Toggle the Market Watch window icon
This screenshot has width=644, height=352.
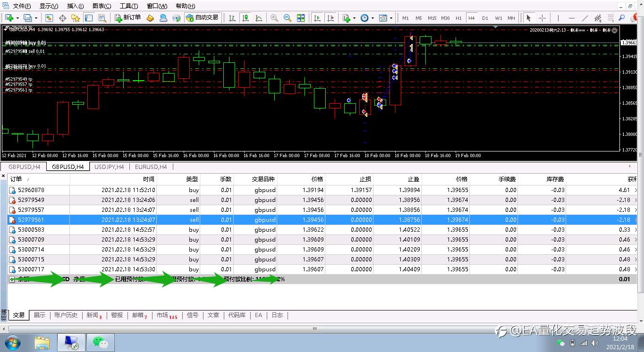pos(49,18)
